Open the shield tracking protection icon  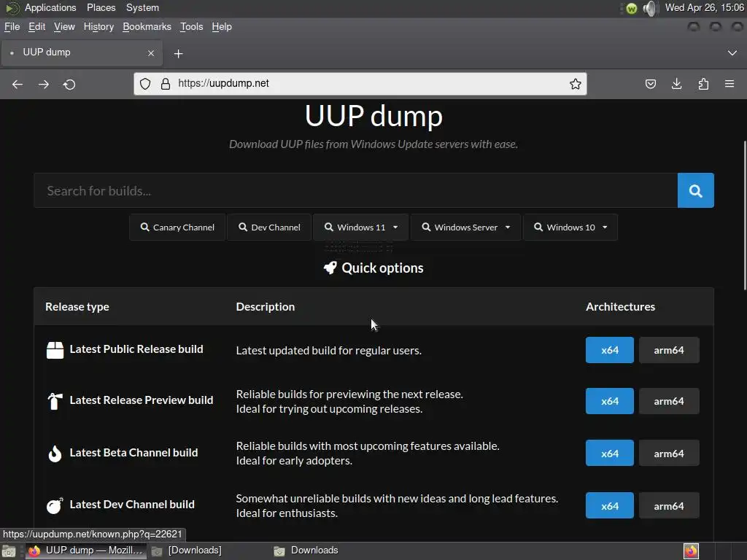(145, 84)
